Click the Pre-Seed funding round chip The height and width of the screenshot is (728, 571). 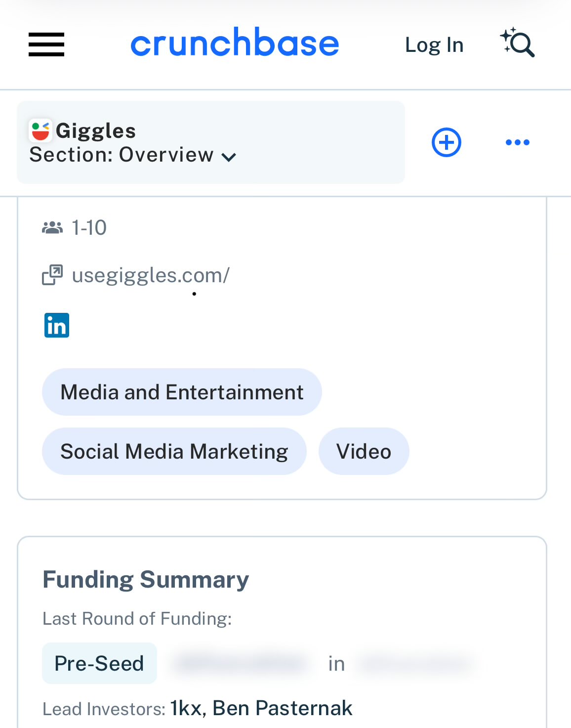(x=99, y=663)
